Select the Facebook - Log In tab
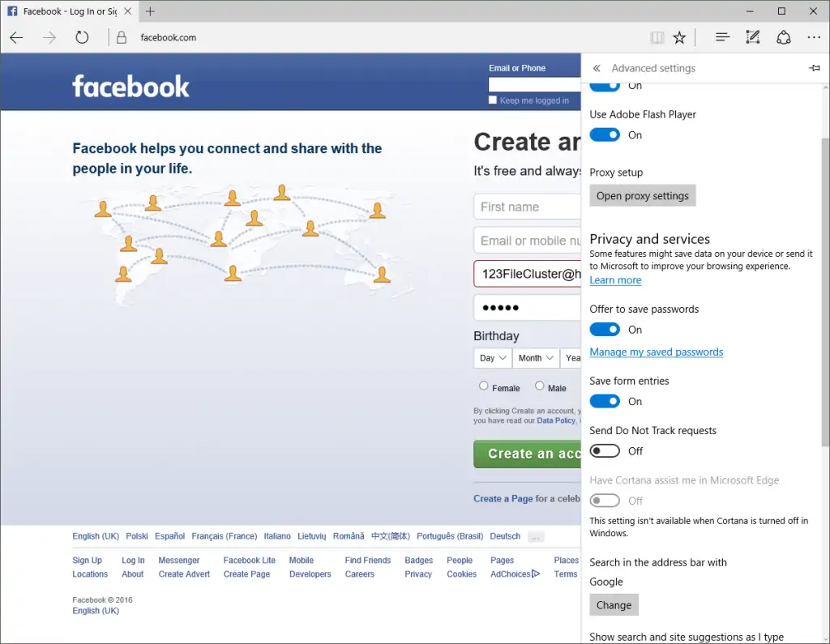The image size is (830, 644). click(70, 11)
